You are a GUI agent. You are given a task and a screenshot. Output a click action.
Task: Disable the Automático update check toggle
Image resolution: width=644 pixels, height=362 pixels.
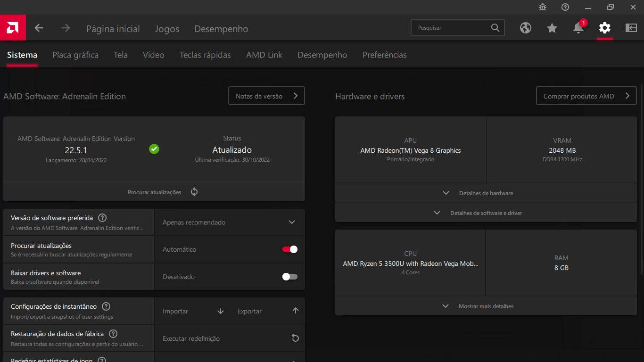click(289, 249)
